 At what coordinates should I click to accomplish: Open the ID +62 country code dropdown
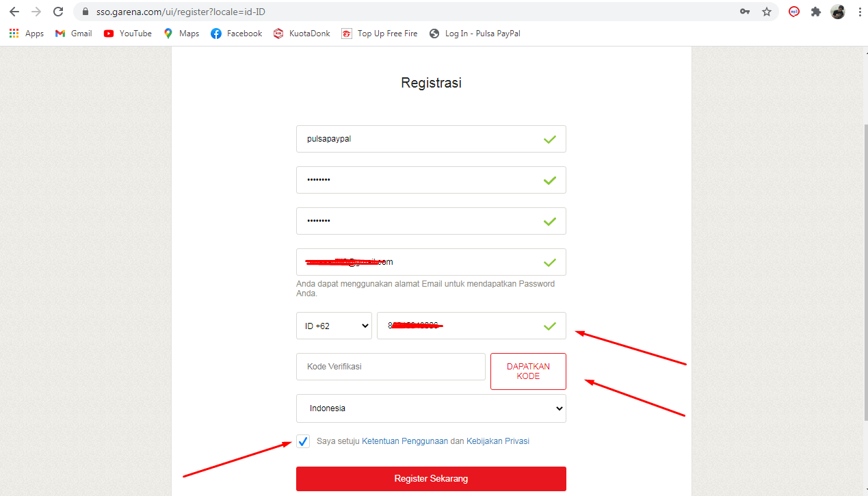334,326
